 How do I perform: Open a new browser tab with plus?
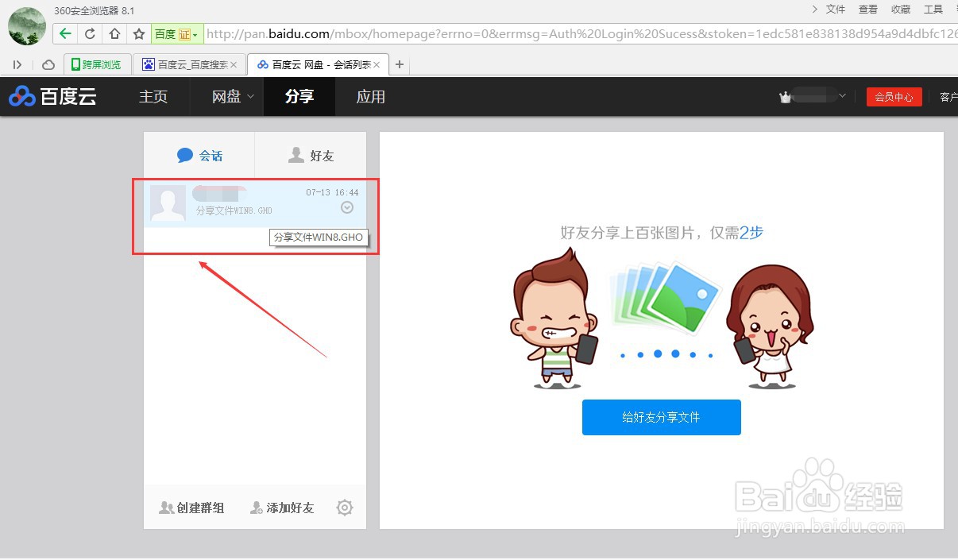coord(400,64)
